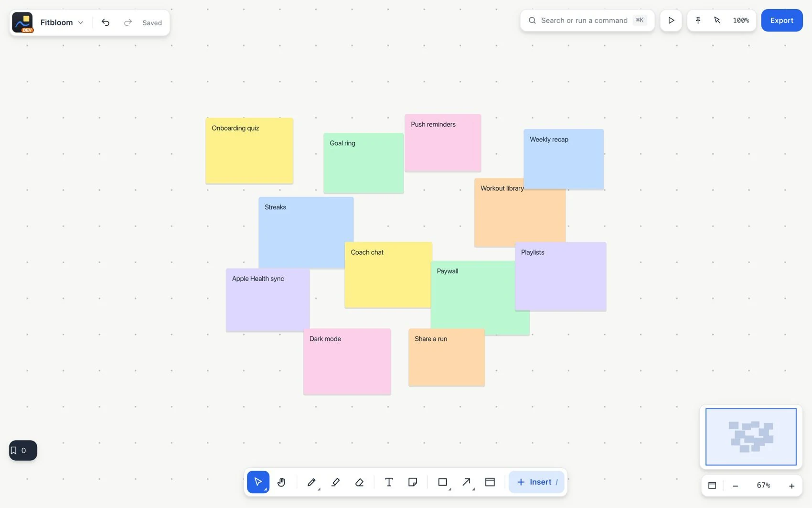
Task: Open the Fitbloom project dropdown
Action: click(62, 22)
